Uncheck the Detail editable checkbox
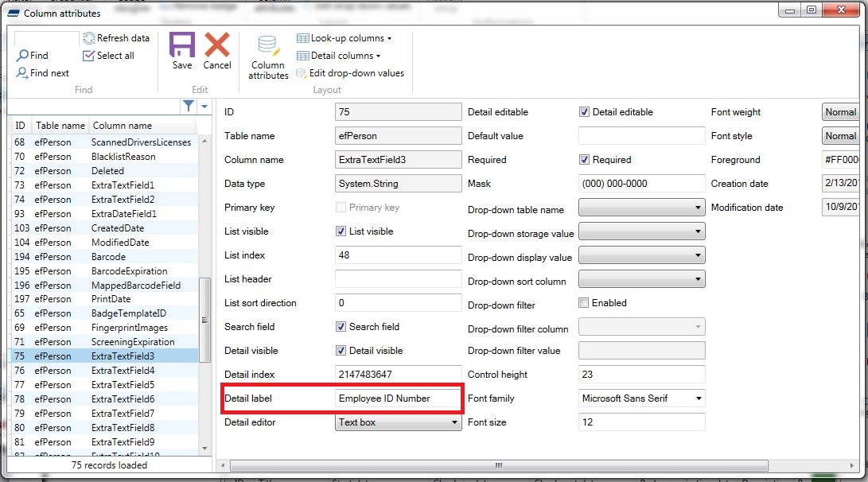868x482 pixels. (584, 111)
